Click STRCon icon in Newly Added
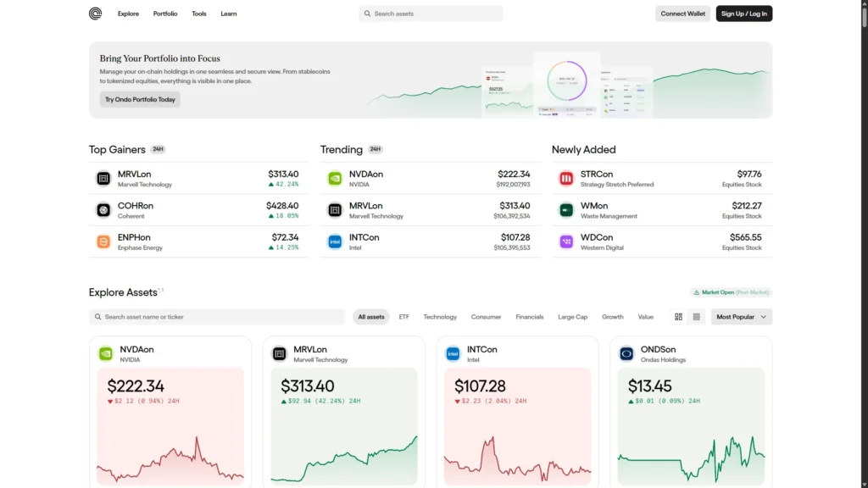Screen dimensions: 868x488 click(566, 179)
